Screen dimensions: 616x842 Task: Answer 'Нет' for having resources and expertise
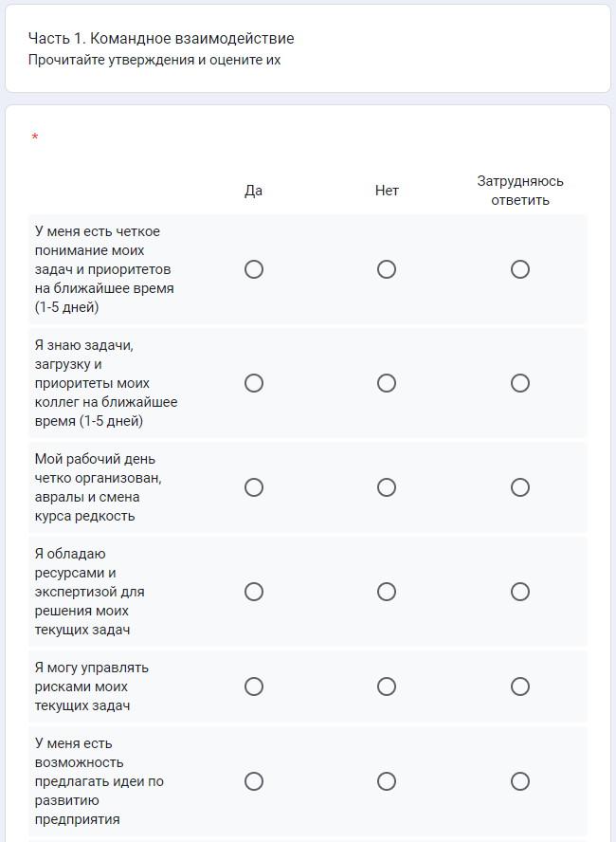pos(387,592)
